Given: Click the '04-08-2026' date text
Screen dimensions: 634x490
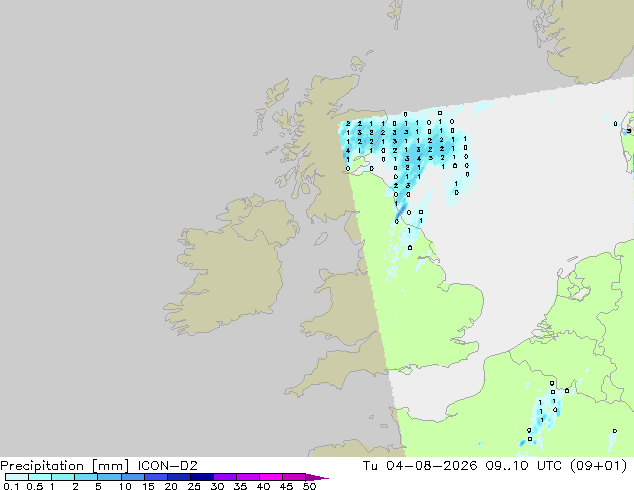Looking at the screenshot, I should click(x=432, y=466).
